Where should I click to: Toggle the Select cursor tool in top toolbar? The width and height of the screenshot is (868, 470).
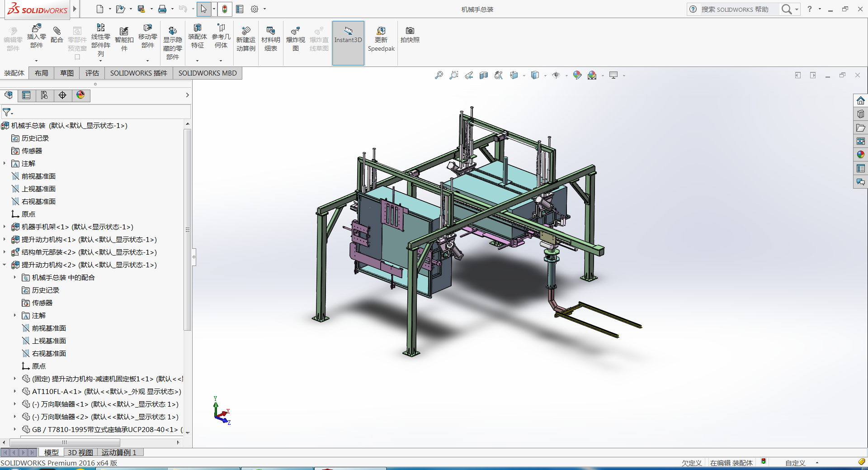[x=203, y=9]
